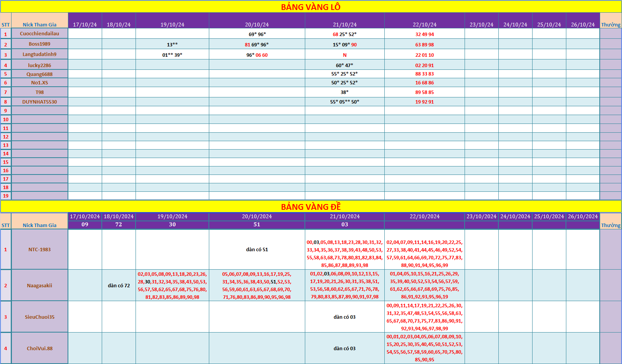Select the Cuocchiendailau nickname cell
This screenshot has width=622, height=364.
tap(40, 34)
